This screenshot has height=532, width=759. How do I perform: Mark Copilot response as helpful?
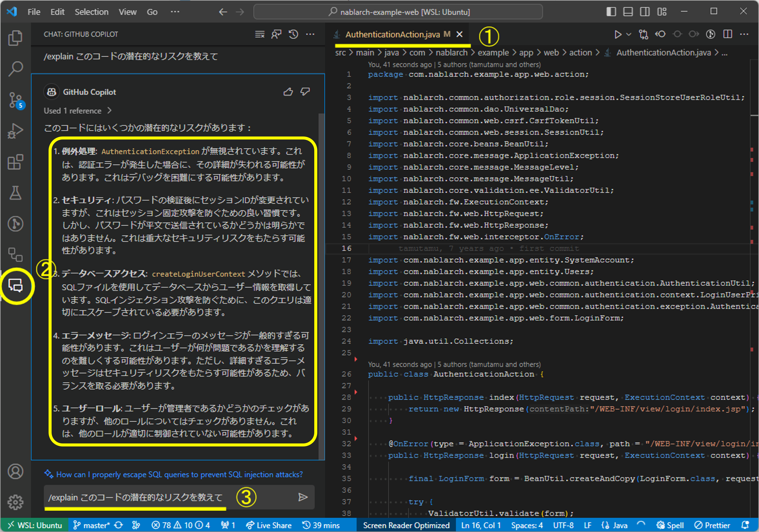pos(288,92)
